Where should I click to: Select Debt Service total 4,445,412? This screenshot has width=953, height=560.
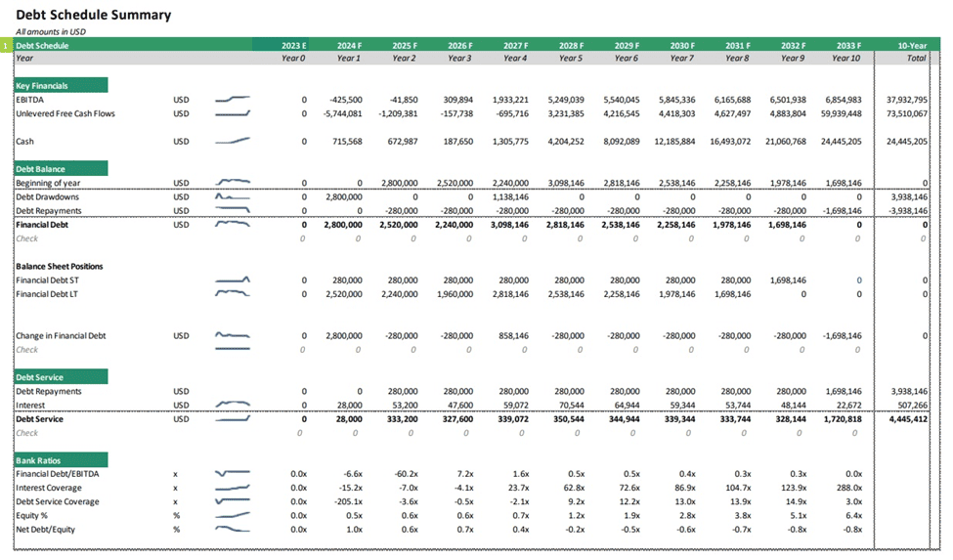click(908, 419)
